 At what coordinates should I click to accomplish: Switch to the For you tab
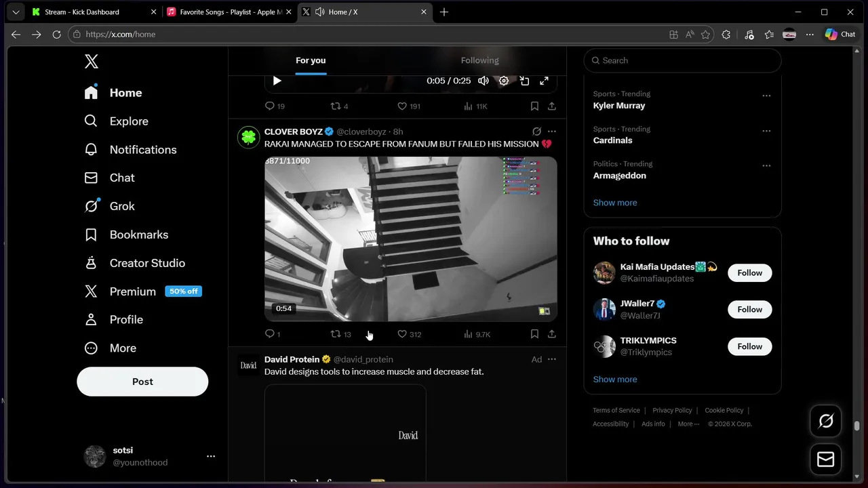click(311, 60)
